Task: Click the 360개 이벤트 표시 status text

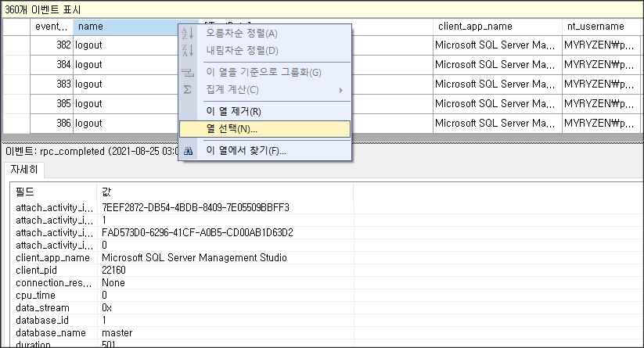Action: [x=43, y=10]
